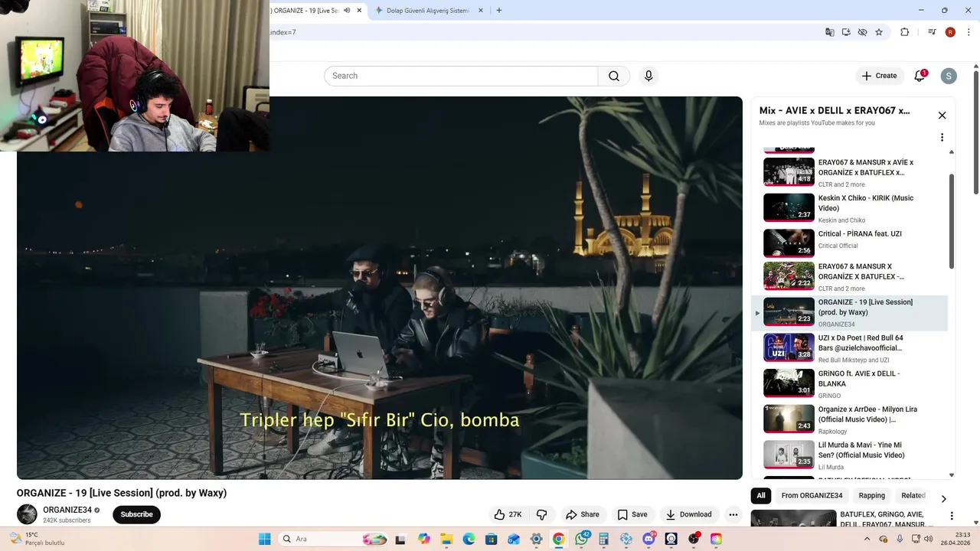Click in the YouTube Search field
Viewport: 980px width, 551px height.
[461, 76]
